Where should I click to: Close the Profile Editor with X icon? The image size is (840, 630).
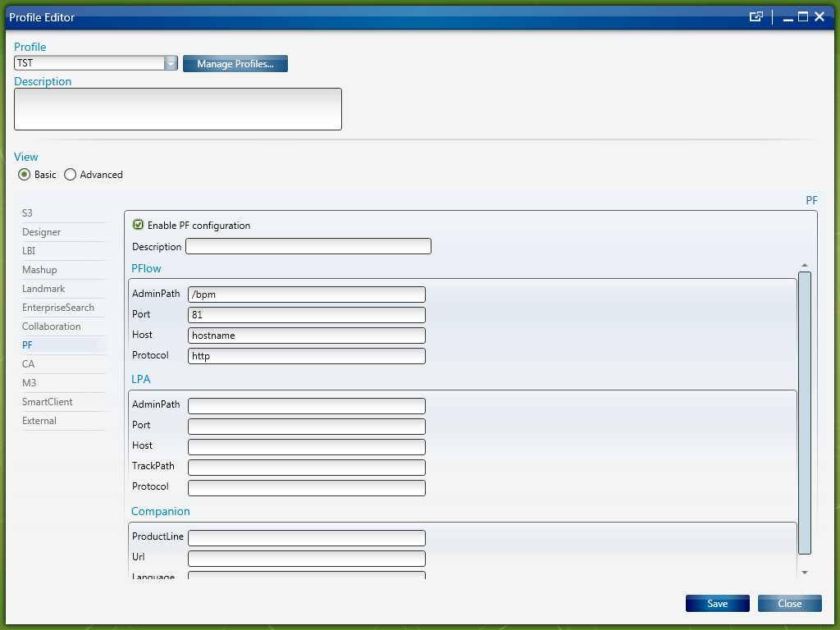(819, 16)
